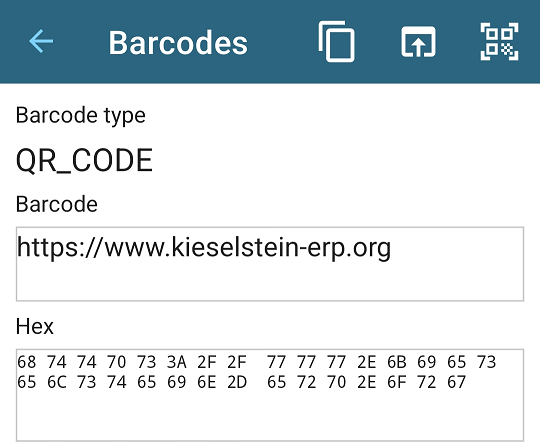
Task: Click the 2D hex byte in second row
Action: click(x=237, y=382)
